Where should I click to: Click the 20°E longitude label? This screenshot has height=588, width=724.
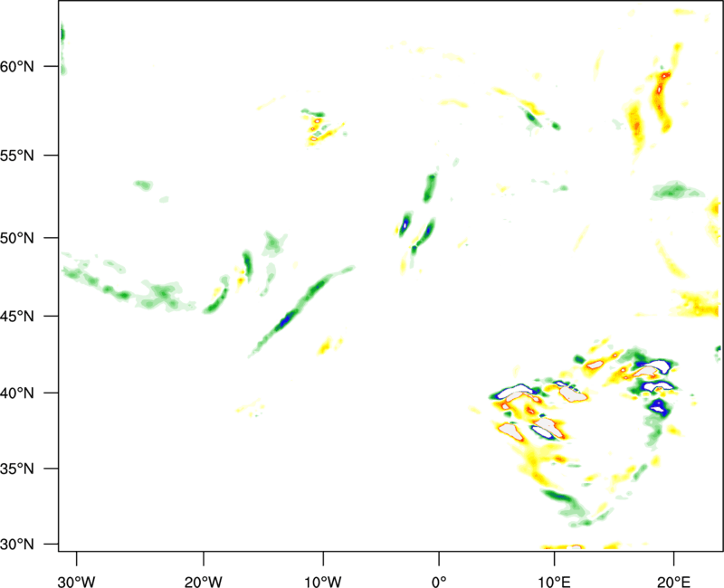pyautogui.click(x=673, y=582)
